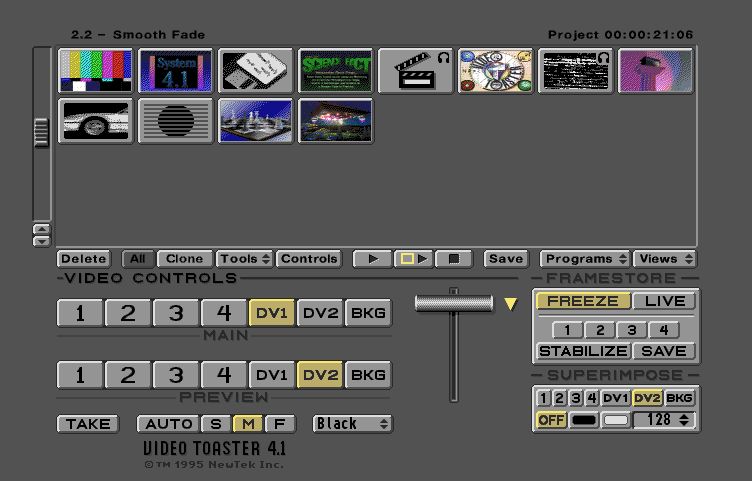Image resolution: width=752 pixels, height=481 pixels.
Task: Select the System 4.1 project thumbnail
Action: [176, 70]
